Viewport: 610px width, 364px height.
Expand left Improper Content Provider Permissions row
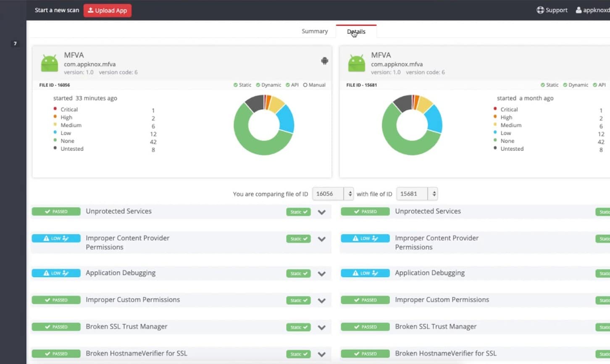click(322, 239)
